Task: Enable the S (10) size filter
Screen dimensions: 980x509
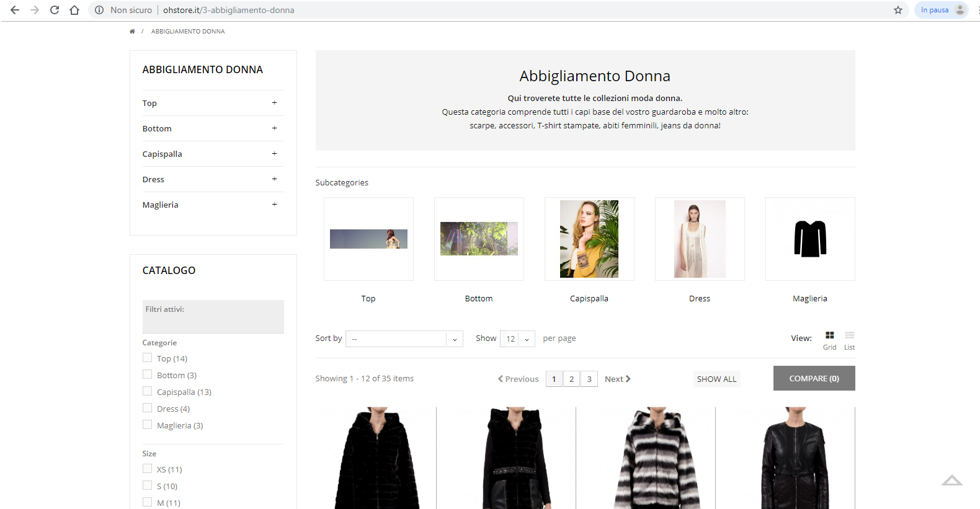Action: [147, 485]
